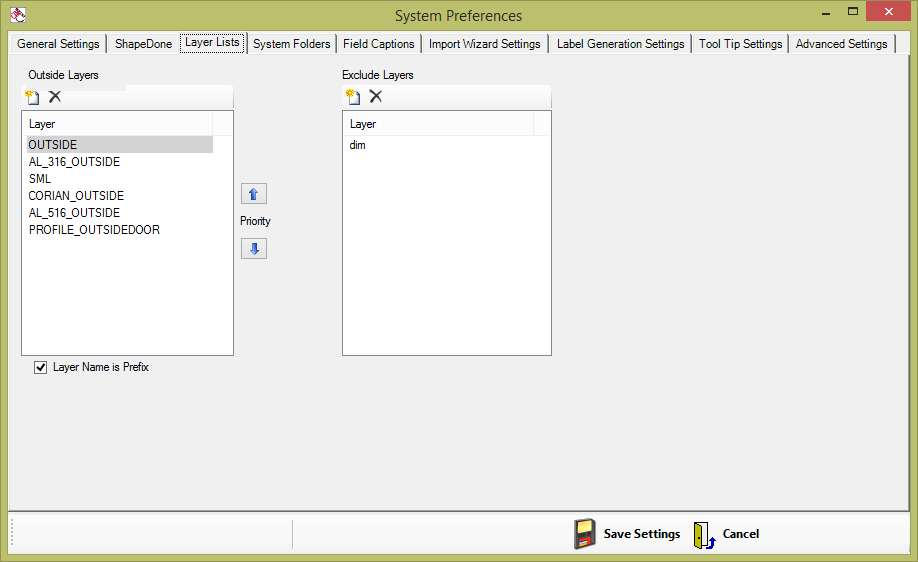The image size is (918, 562).
Task: Move layer priority down with arrow
Action: [254, 249]
